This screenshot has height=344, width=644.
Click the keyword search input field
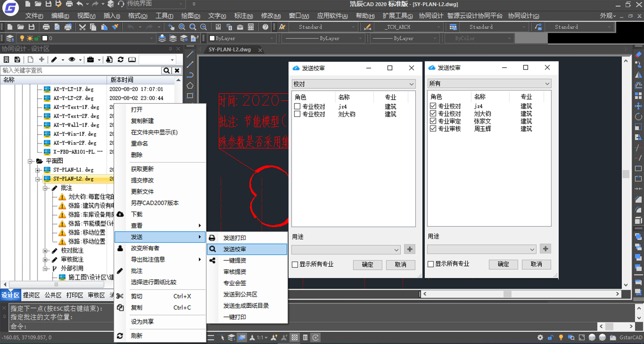[81, 70]
